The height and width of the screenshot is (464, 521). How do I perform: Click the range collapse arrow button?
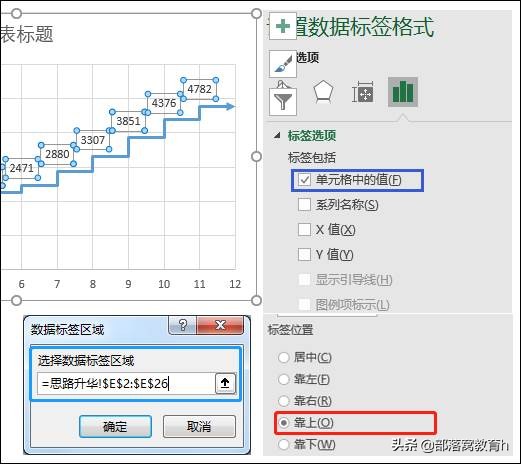point(225,384)
